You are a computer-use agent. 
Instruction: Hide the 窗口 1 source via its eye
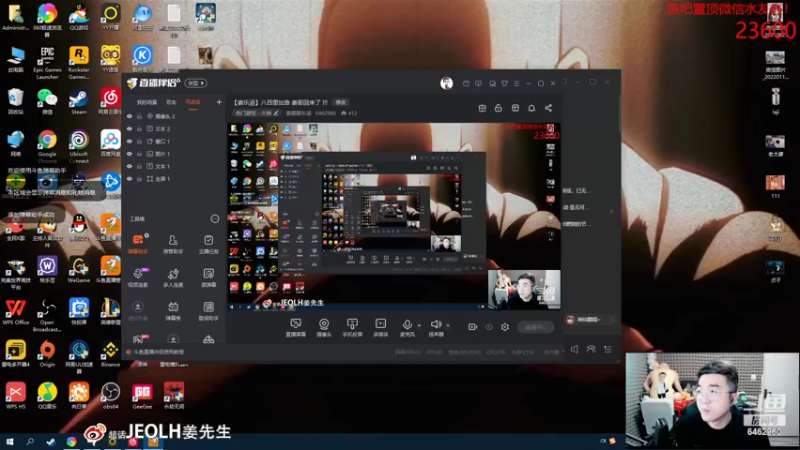[x=130, y=141]
